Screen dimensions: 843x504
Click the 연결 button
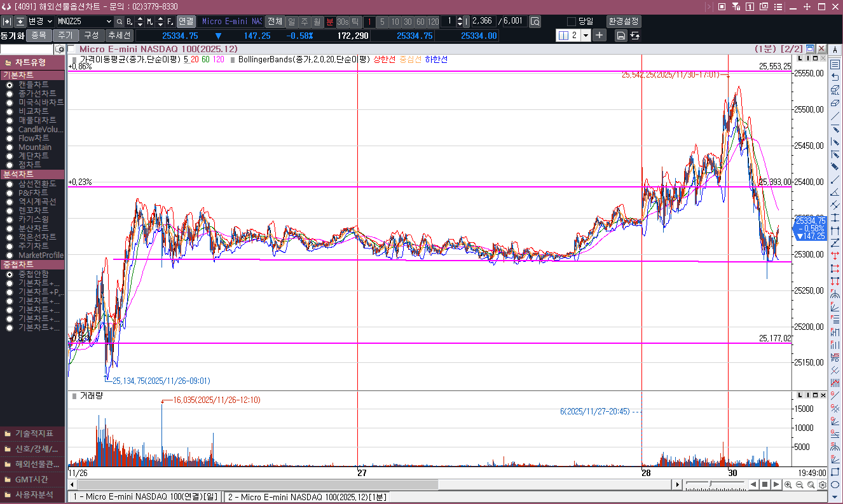(186, 21)
